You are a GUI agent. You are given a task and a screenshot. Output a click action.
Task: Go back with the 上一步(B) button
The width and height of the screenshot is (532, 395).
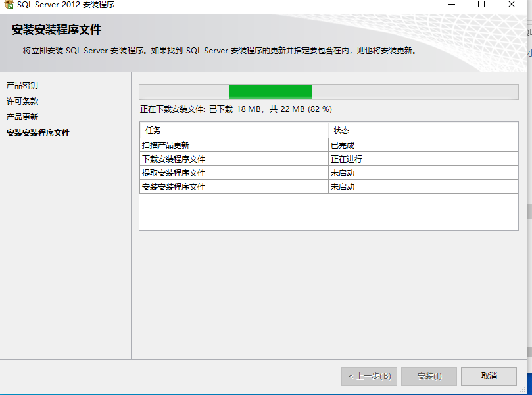(369, 376)
